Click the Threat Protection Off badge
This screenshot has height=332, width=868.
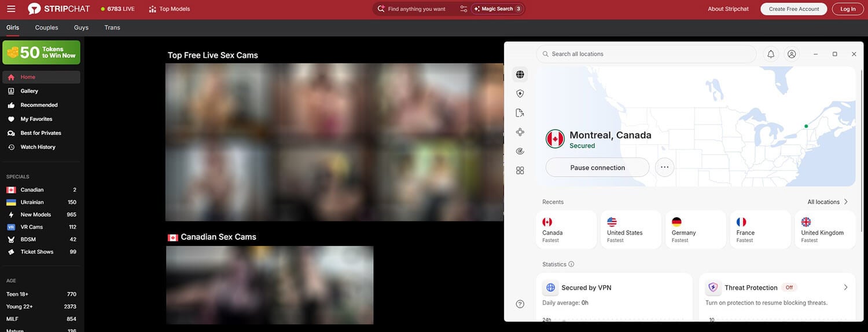click(x=789, y=287)
